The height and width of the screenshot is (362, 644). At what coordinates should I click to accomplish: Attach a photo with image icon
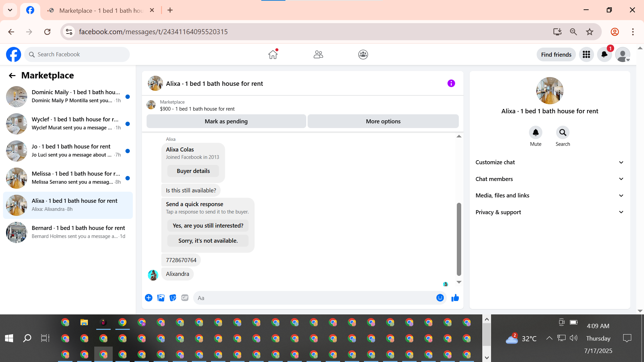coord(161,298)
